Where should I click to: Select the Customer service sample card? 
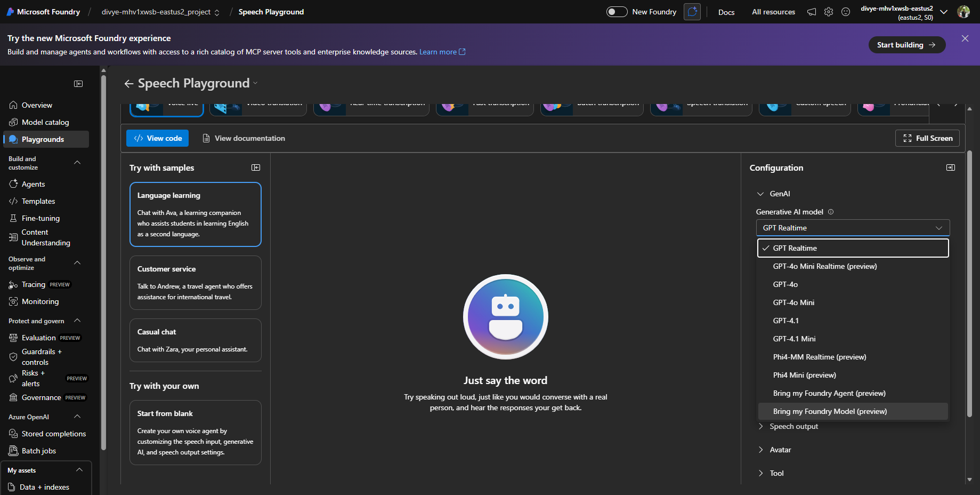[196, 283]
